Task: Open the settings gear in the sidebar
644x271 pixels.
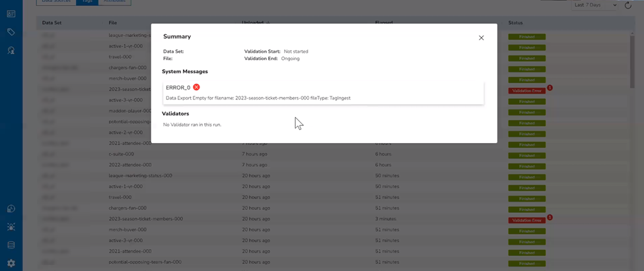Action: click(x=11, y=263)
